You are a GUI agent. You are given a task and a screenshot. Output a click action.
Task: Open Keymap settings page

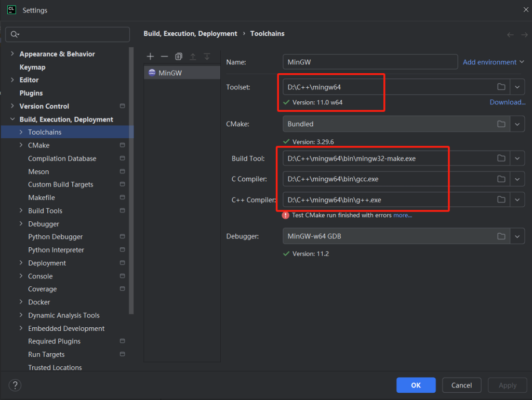point(33,67)
